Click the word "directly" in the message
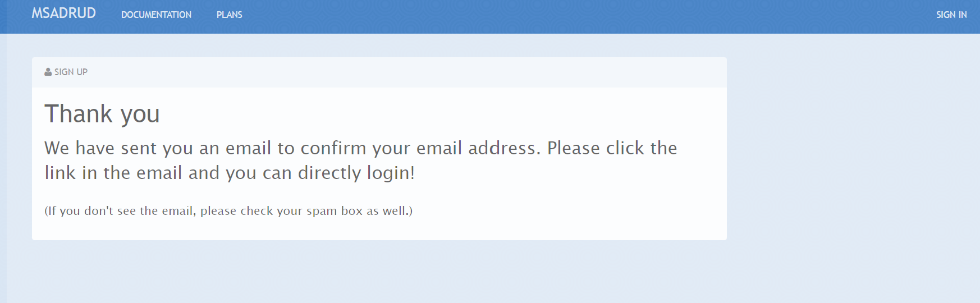Viewport: 980px width, 303px height. tap(329, 173)
